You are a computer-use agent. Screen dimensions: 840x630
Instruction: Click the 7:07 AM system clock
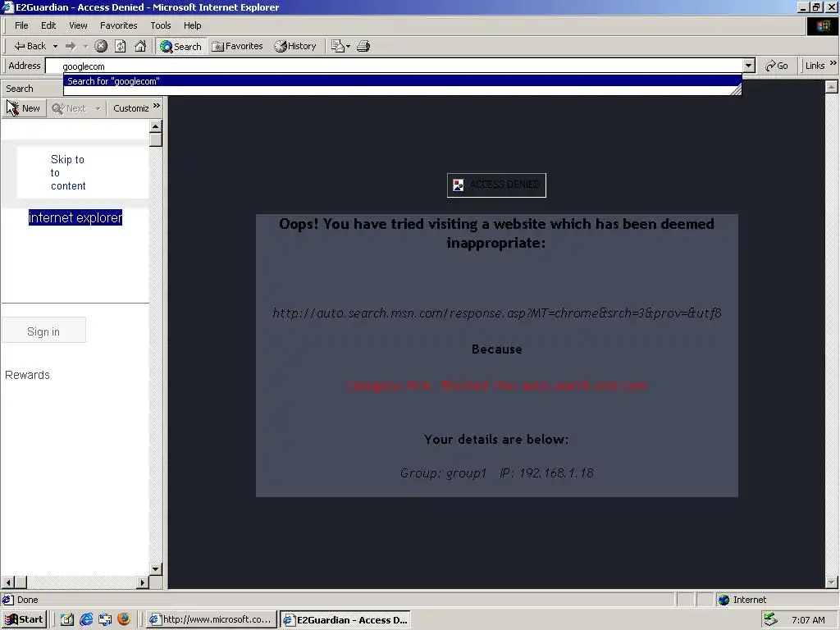[x=808, y=620]
